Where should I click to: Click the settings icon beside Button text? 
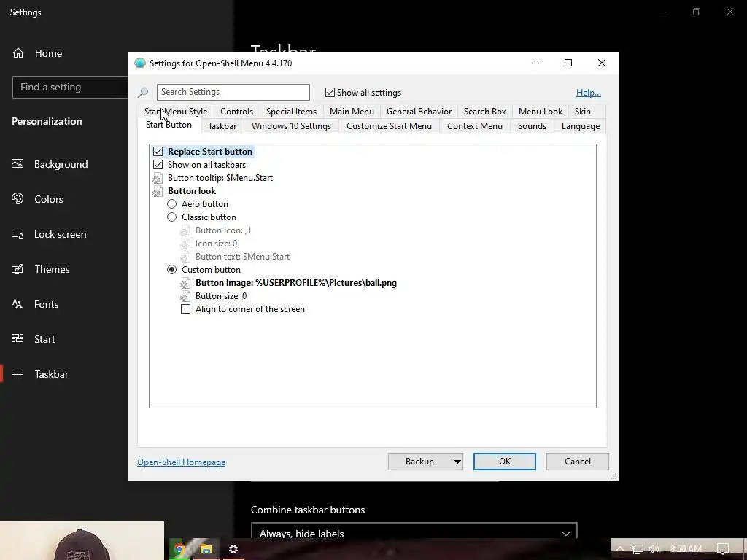click(x=185, y=257)
